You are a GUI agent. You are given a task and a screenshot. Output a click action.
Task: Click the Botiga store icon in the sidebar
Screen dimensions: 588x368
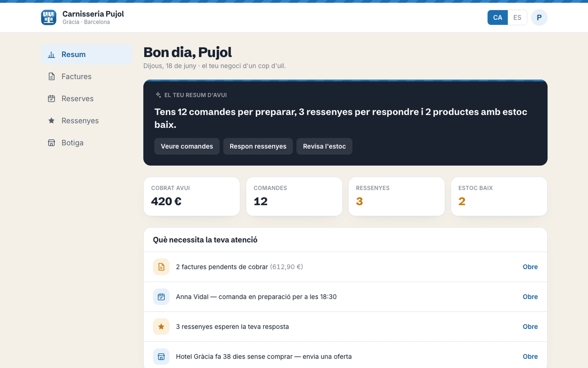(x=51, y=143)
